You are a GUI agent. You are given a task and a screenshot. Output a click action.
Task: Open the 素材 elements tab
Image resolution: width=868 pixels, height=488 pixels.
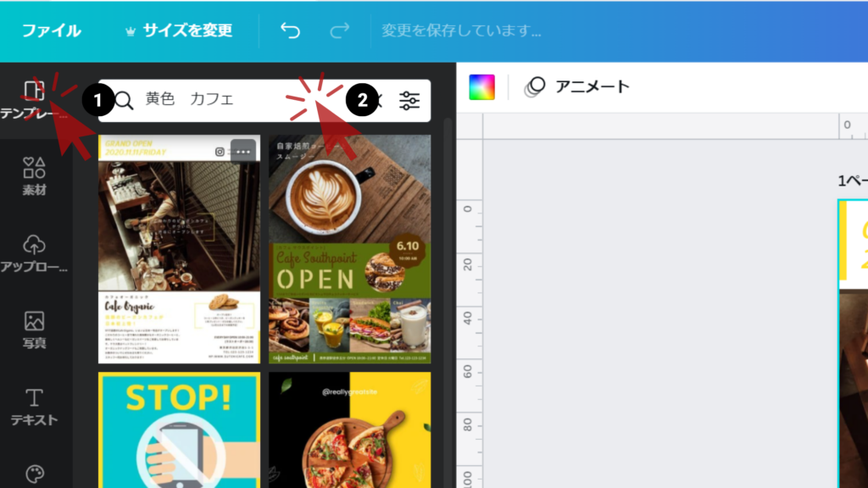[34, 176]
